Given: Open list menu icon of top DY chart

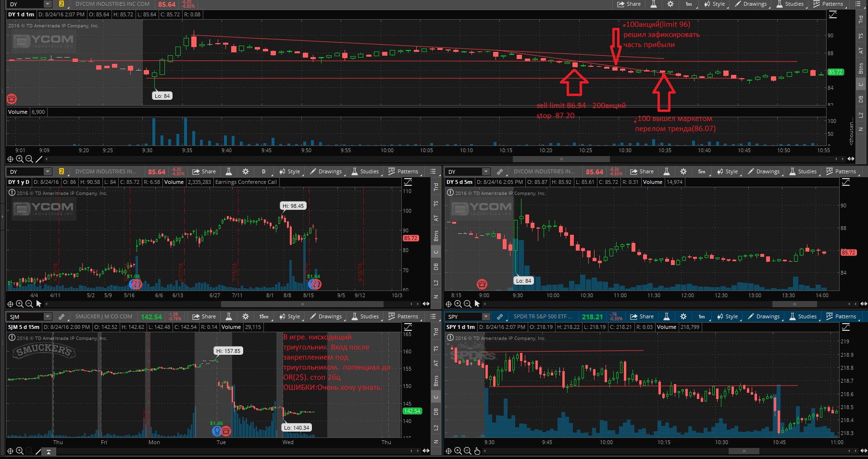Looking at the screenshot, I should point(858,4).
